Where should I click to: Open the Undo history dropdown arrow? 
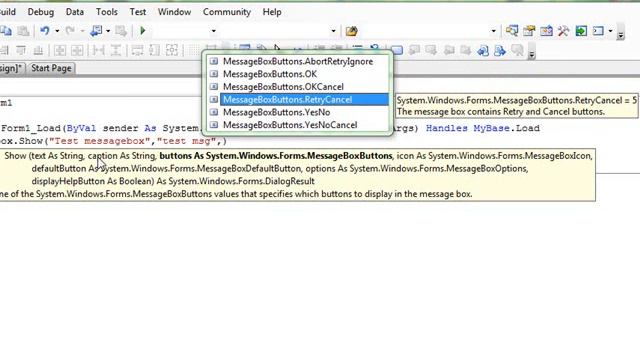click(57, 31)
